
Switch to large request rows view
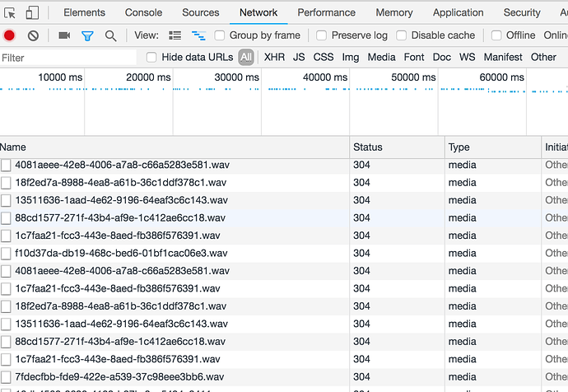click(175, 35)
